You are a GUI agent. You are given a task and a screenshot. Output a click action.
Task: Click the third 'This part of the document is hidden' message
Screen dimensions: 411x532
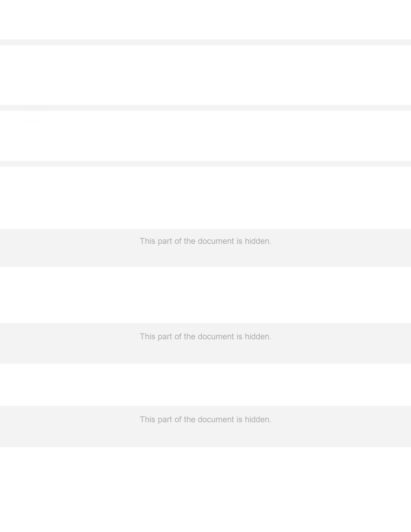point(205,419)
